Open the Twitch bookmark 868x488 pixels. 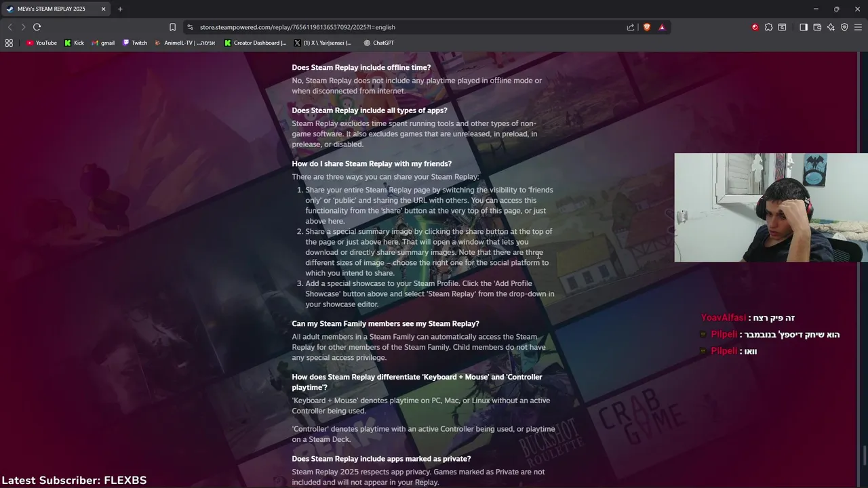coord(135,43)
